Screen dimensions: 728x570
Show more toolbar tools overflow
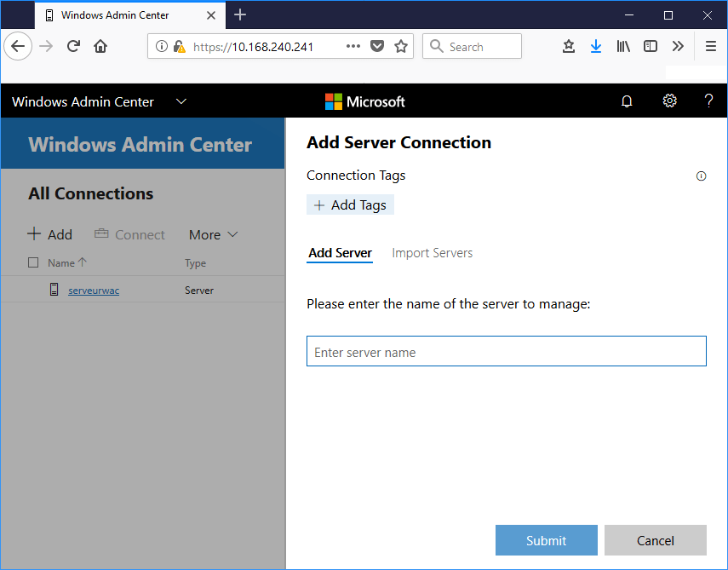point(678,46)
